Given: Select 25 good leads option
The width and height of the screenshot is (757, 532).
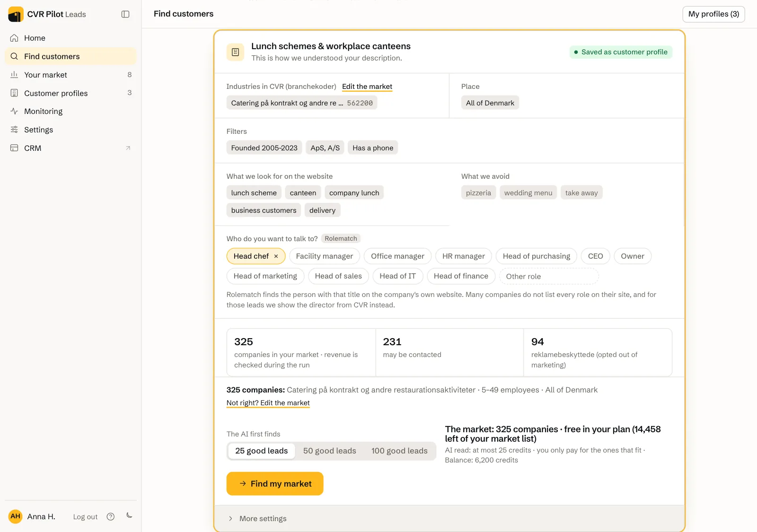Looking at the screenshot, I should click(262, 451).
